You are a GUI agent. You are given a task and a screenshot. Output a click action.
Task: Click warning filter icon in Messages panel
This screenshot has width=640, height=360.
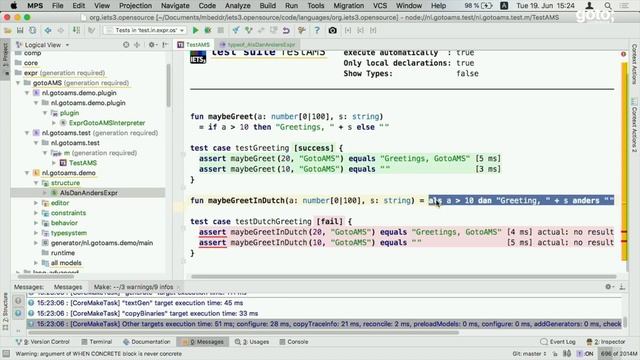tap(18, 301)
